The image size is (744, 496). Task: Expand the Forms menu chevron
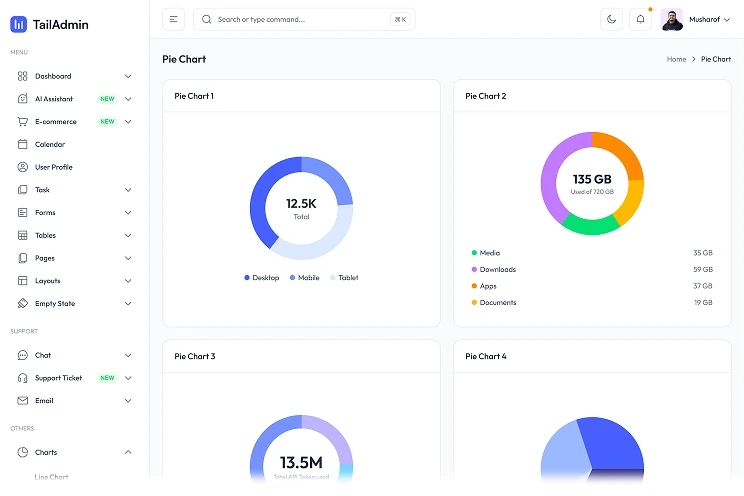pyautogui.click(x=128, y=213)
